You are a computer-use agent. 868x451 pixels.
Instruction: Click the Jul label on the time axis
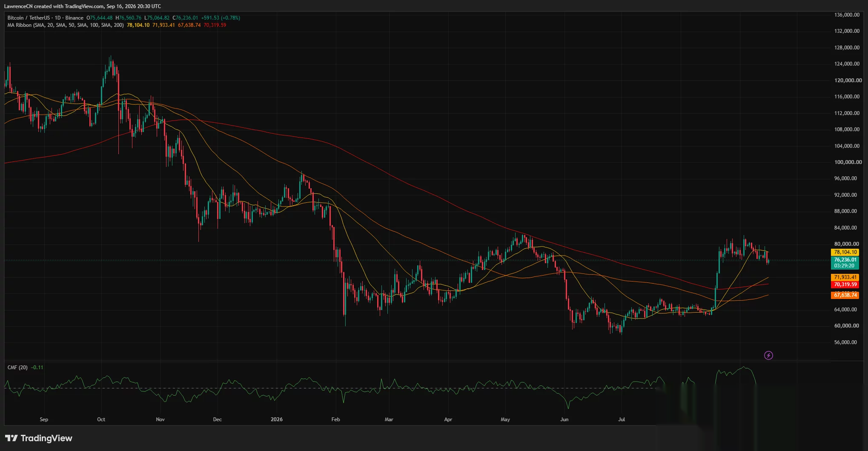tap(622, 419)
